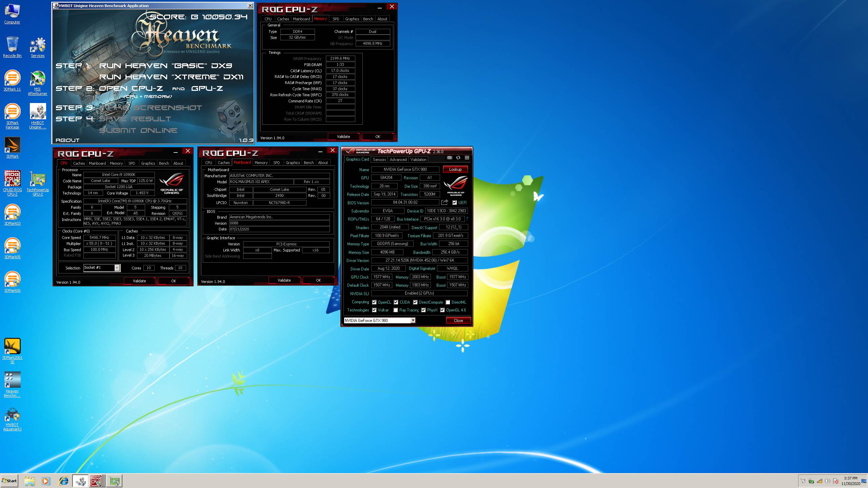Click Run Heaven "Xtreme" DX11
This screenshot has width=868, height=488.
click(x=171, y=77)
